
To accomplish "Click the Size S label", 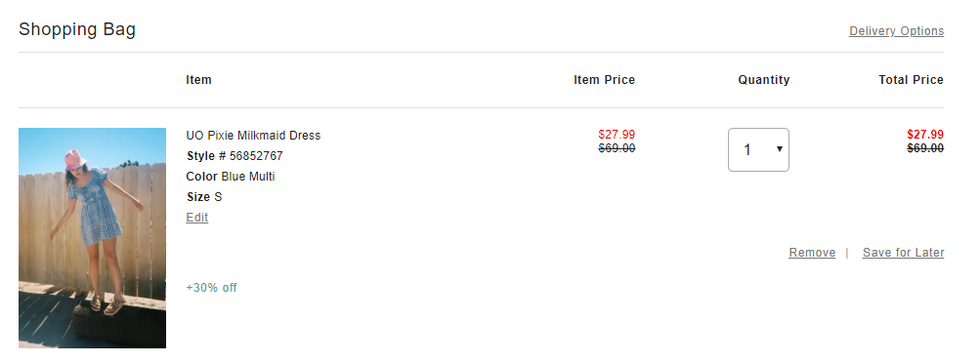I will click(x=204, y=197).
